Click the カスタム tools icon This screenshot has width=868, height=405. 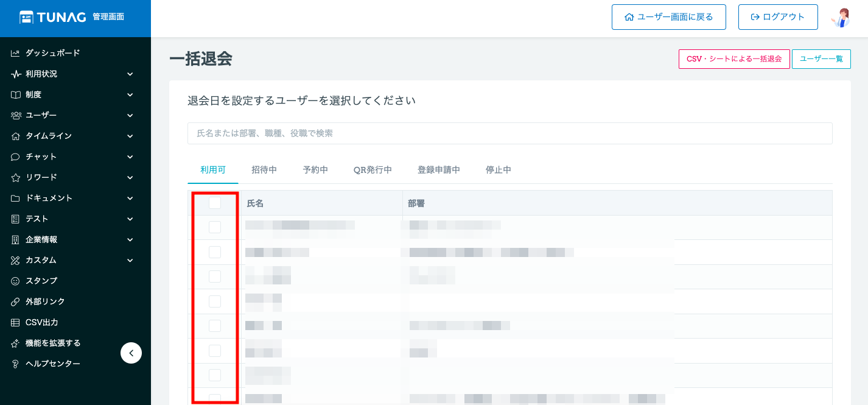pyautogui.click(x=16, y=260)
